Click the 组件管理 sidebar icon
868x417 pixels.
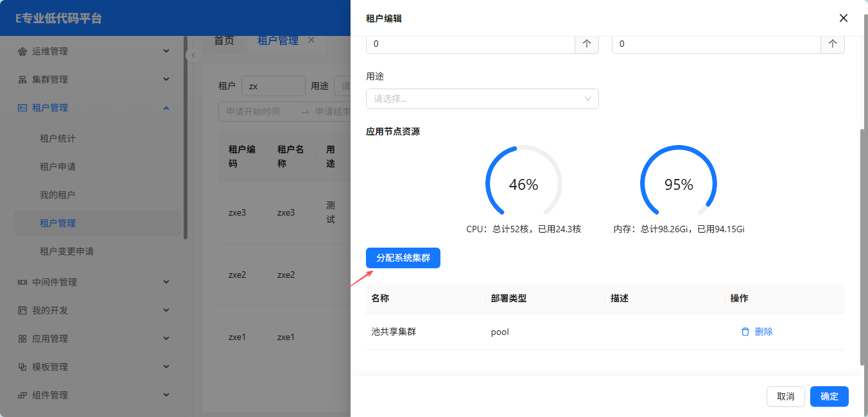tap(22, 395)
